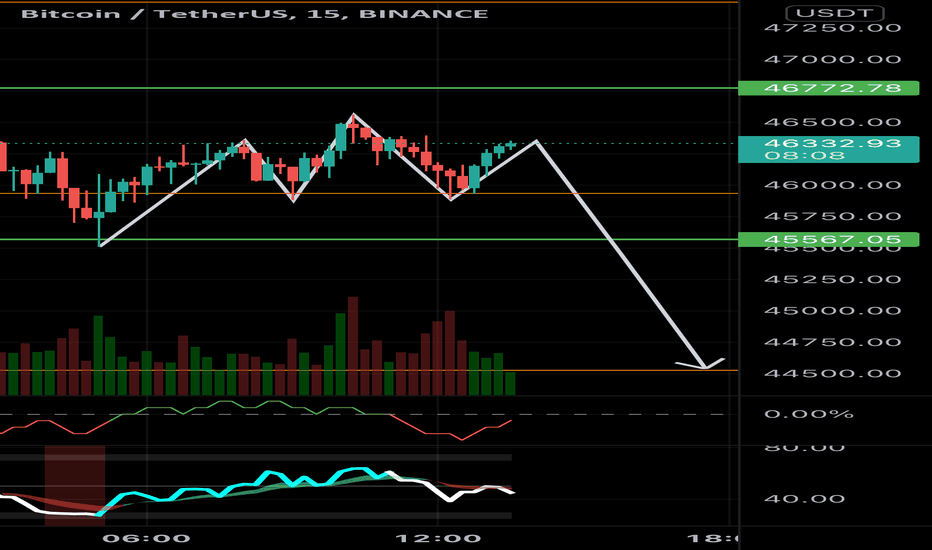The image size is (932, 550).
Task: Select the 45567.05 green price label
Action: click(829, 240)
